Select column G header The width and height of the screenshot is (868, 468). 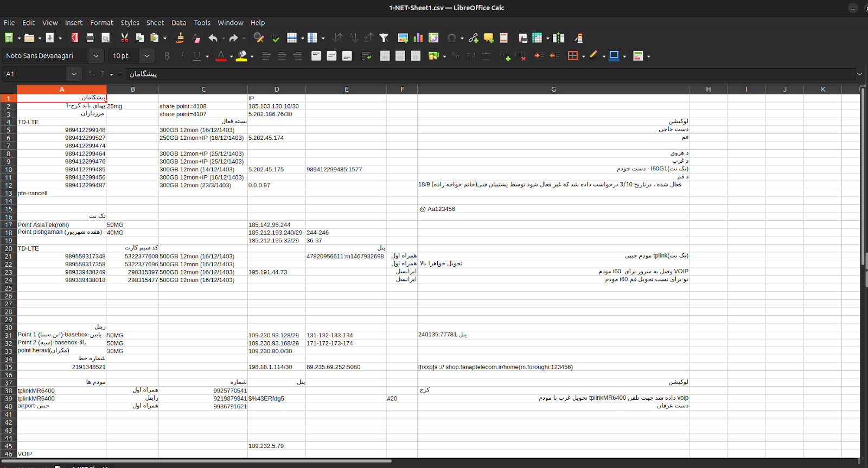pos(553,89)
